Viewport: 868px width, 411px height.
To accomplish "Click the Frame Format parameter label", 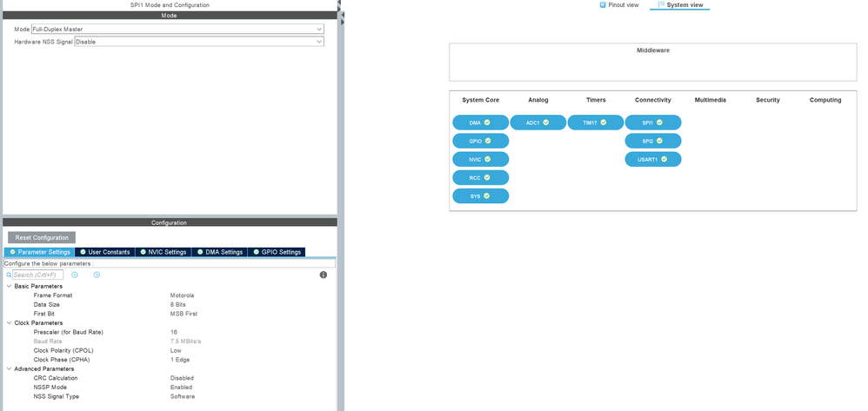I will [x=53, y=295].
